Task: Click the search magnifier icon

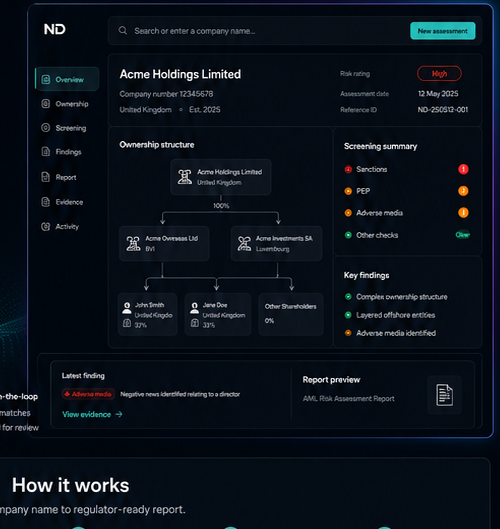Action: click(x=123, y=31)
